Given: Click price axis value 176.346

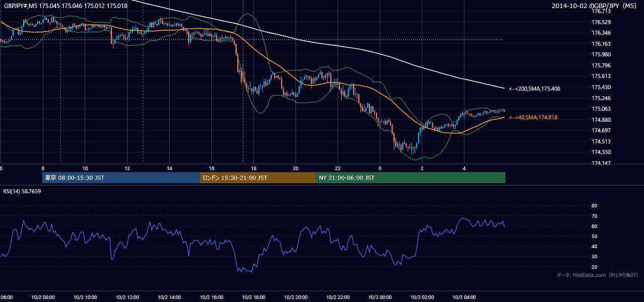Looking at the screenshot, I should [601, 33].
